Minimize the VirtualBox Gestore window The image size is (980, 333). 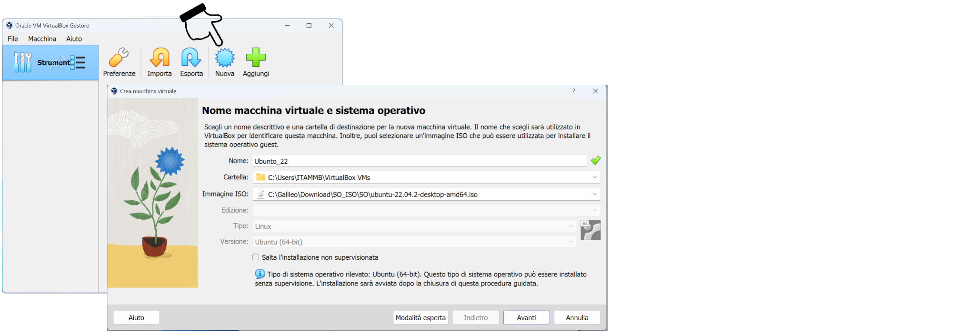click(x=287, y=26)
